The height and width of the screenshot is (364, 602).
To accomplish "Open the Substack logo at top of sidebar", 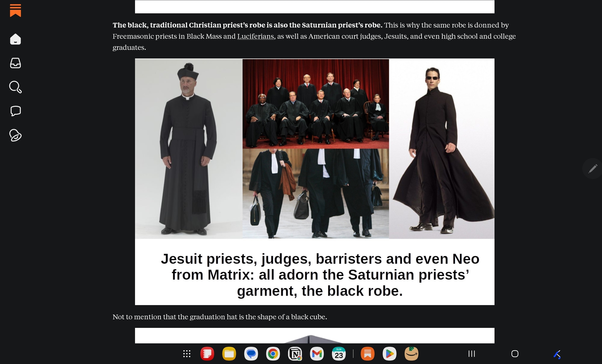I will pos(15,11).
